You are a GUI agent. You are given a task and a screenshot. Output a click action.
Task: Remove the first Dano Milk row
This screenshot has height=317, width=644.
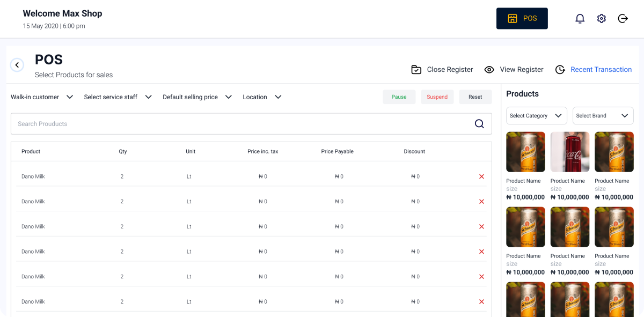(481, 176)
